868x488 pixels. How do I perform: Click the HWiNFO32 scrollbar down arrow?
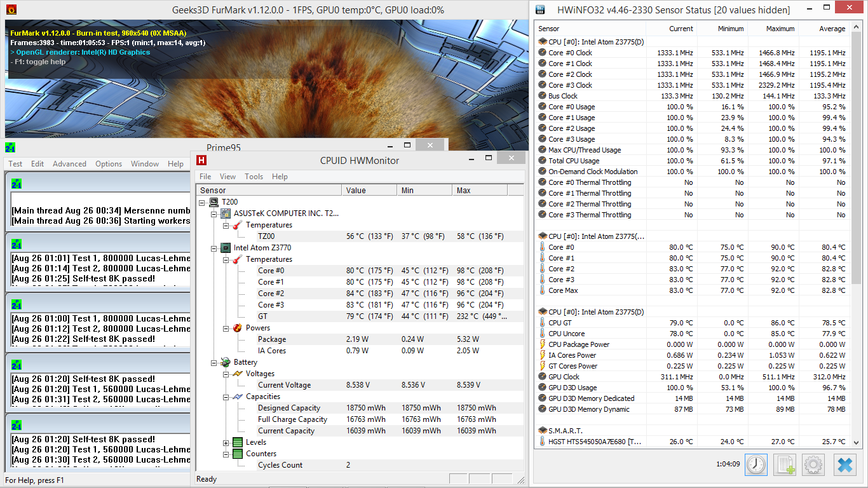click(x=856, y=442)
